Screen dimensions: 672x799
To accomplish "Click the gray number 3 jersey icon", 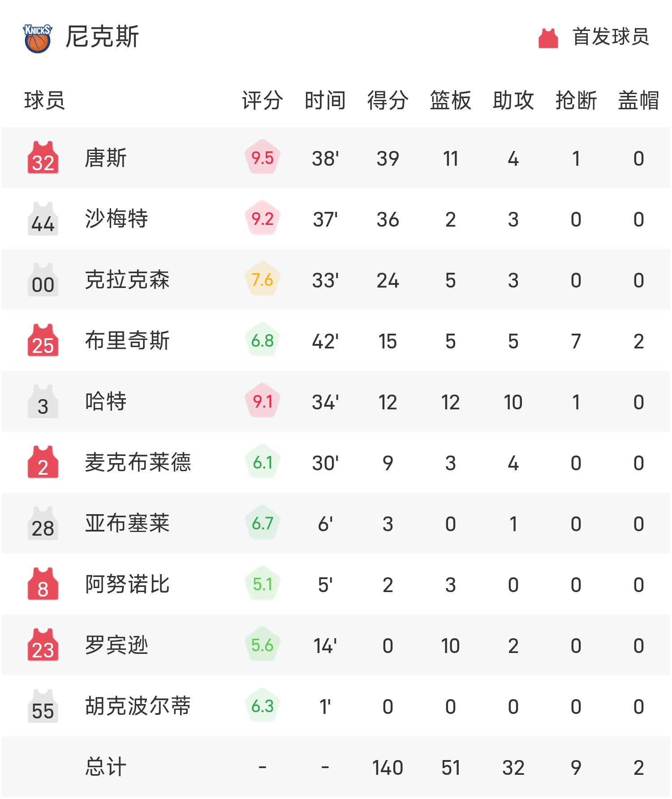I will click(x=43, y=401).
